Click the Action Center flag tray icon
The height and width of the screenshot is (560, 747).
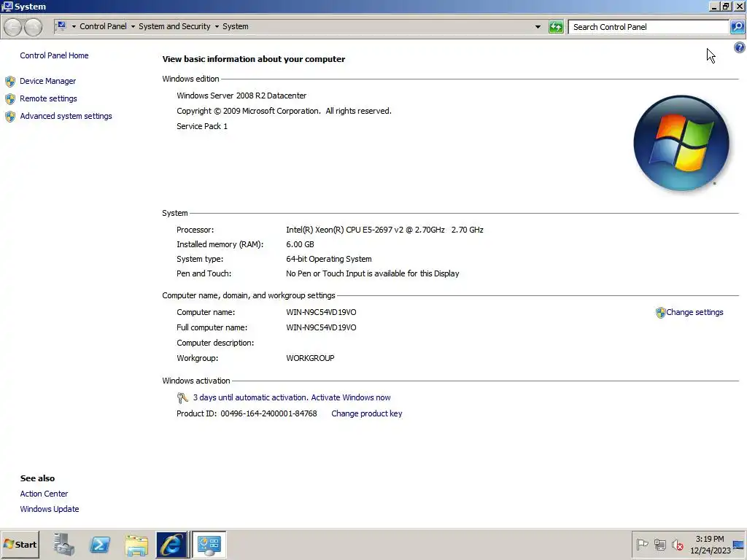coord(642,544)
